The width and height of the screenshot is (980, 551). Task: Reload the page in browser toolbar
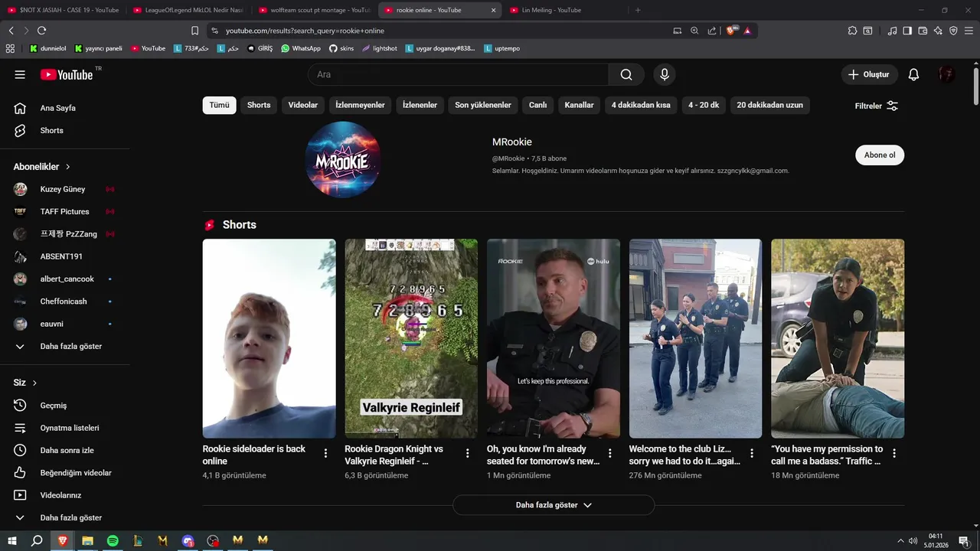click(x=41, y=31)
